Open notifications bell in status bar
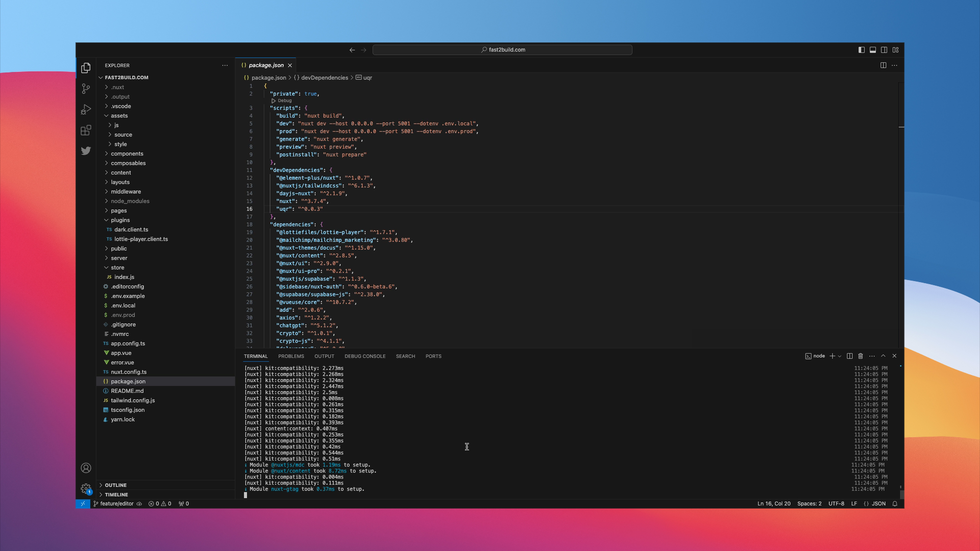This screenshot has width=980, height=551. 895,504
